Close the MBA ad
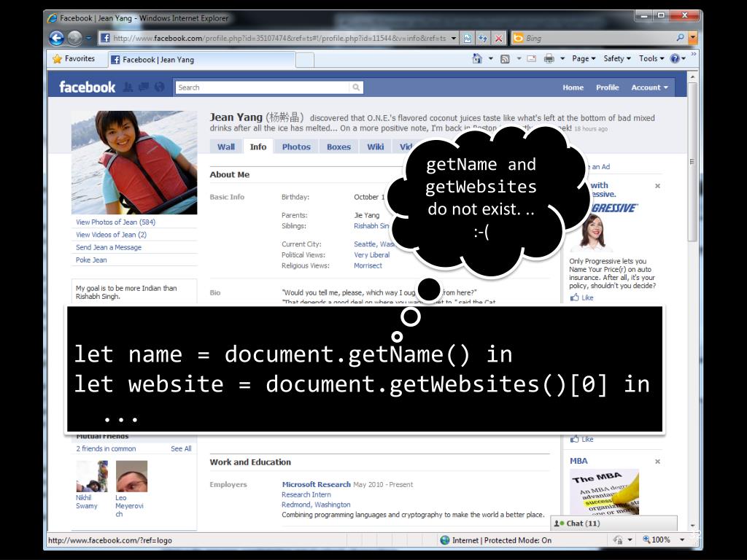Viewport: 747px width, 560px height. (657, 462)
